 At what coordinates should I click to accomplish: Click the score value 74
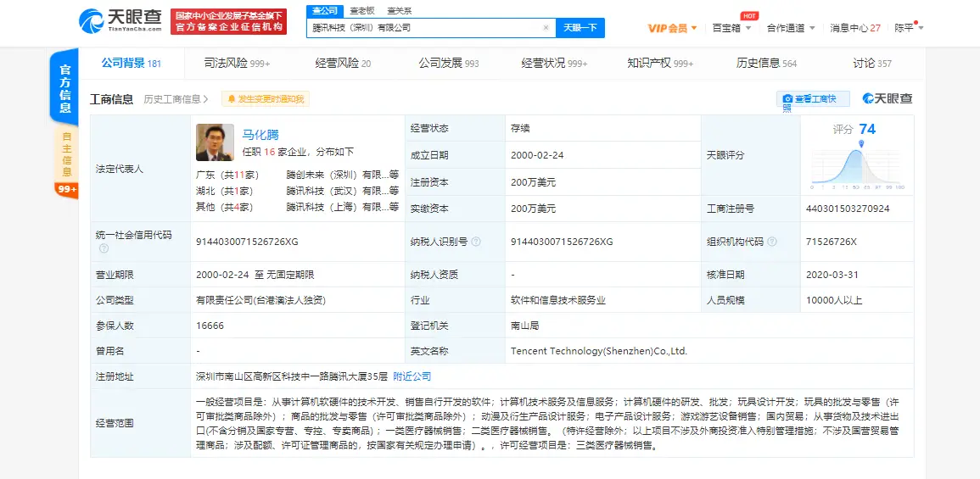[x=867, y=129]
